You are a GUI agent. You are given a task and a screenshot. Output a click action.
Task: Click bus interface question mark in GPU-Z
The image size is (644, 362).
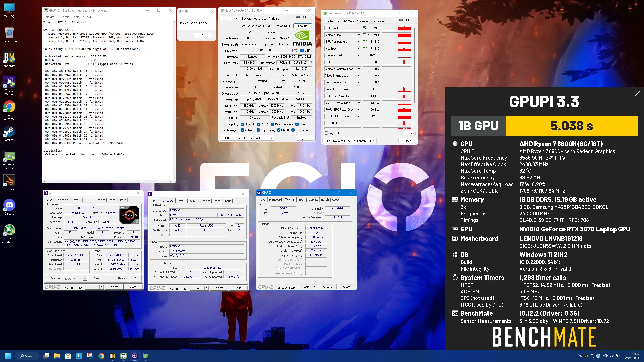(311, 63)
